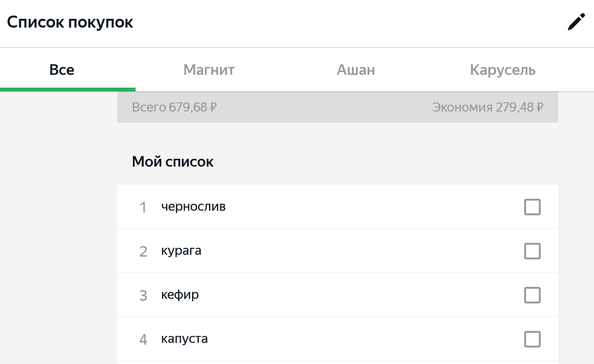This screenshot has width=594, height=364.
Task: Click the Список покупок title
Action: click(70, 22)
